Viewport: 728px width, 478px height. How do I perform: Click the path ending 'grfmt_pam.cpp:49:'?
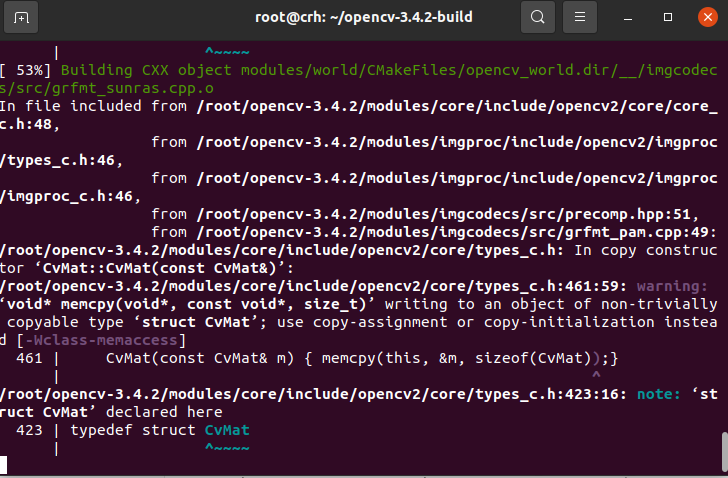(x=456, y=232)
